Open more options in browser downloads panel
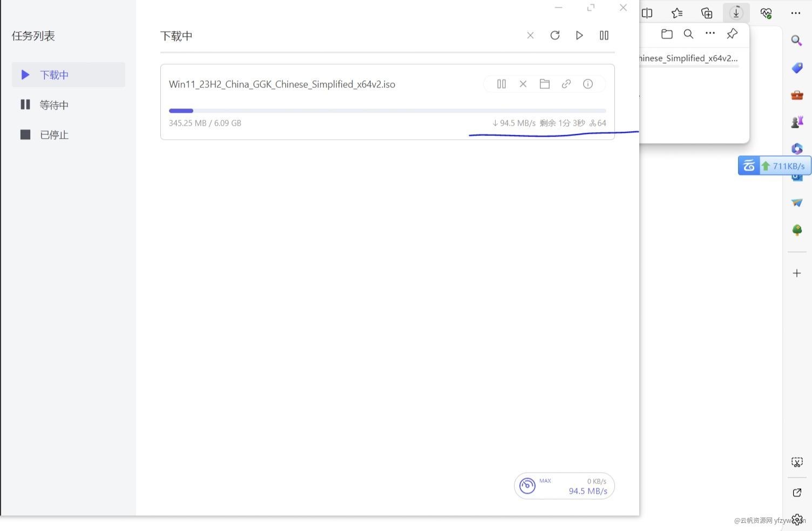This screenshot has width=812, height=531. pos(710,33)
